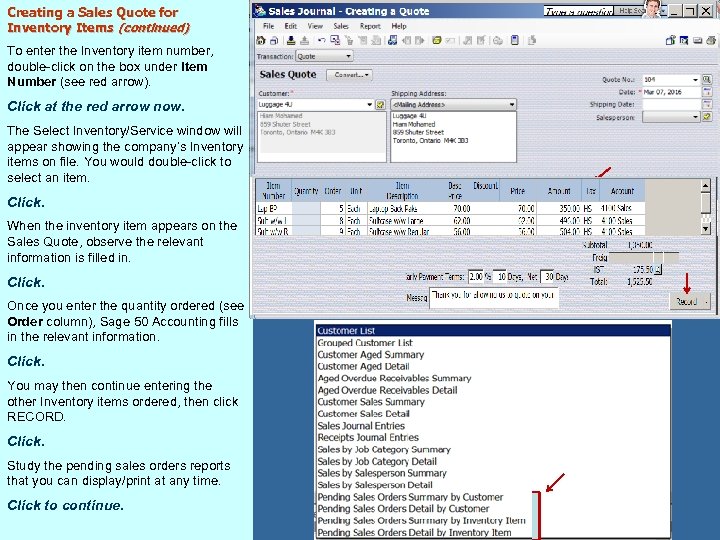Select Customer List in report list

493,331
